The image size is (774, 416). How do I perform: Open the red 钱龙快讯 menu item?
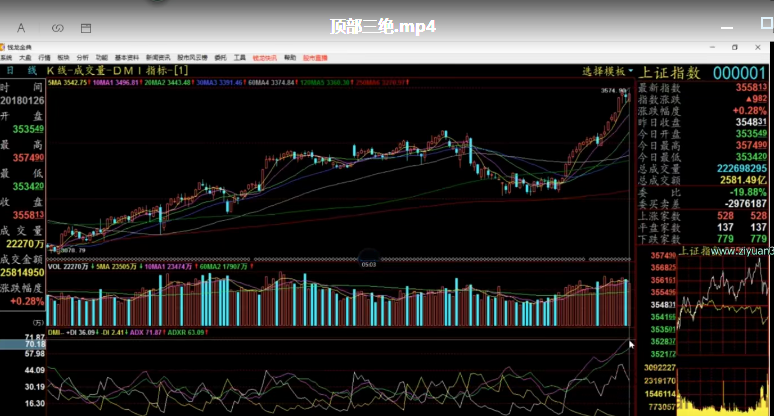pyautogui.click(x=265, y=58)
